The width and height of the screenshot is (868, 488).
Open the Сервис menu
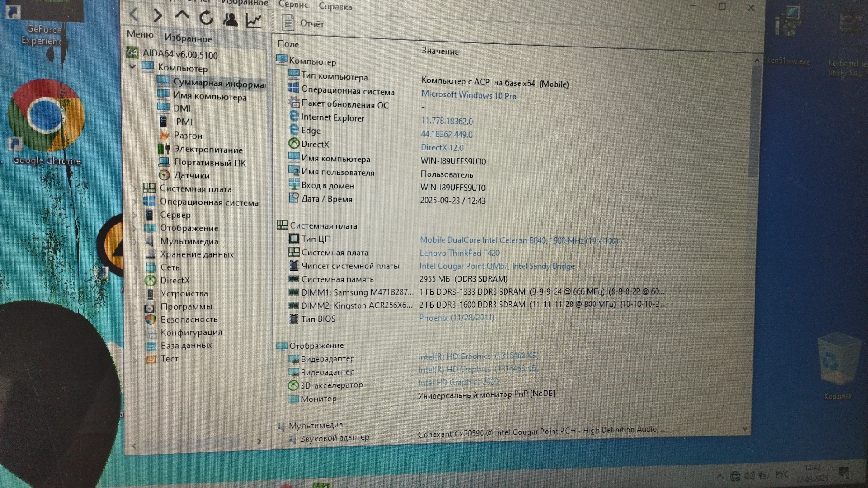293,5
